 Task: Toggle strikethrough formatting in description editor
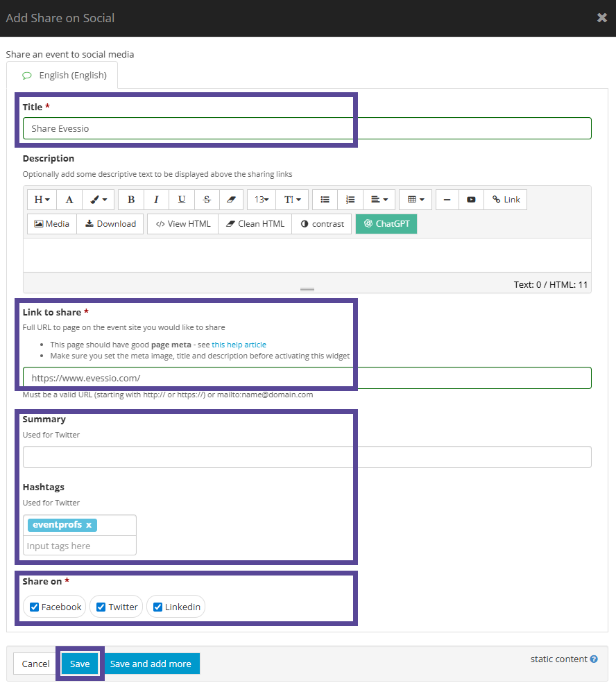[207, 200]
